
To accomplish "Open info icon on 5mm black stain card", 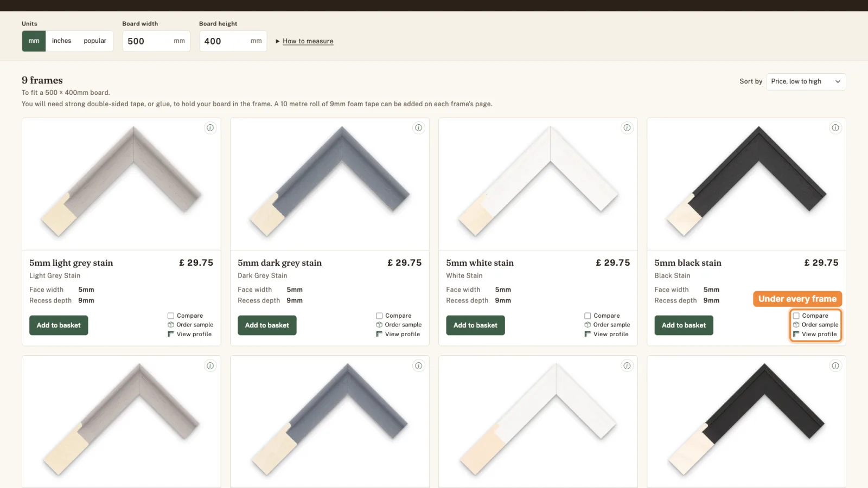I will pos(835,128).
